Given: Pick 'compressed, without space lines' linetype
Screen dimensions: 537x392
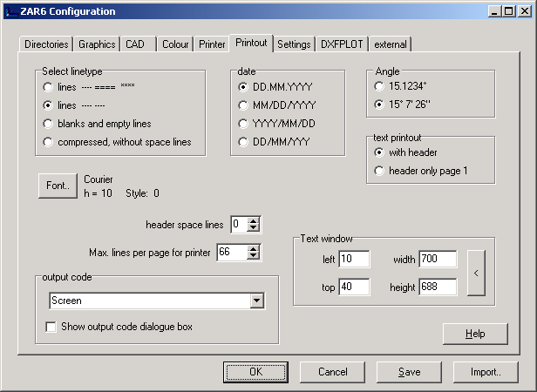Looking at the screenshot, I should click(47, 141).
